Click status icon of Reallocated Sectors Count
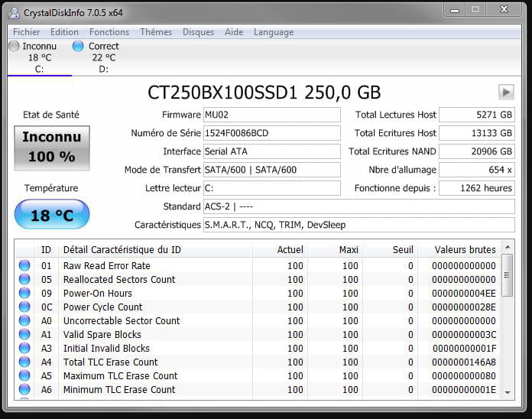This screenshot has width=532, height=419. [x=24, y=279]
